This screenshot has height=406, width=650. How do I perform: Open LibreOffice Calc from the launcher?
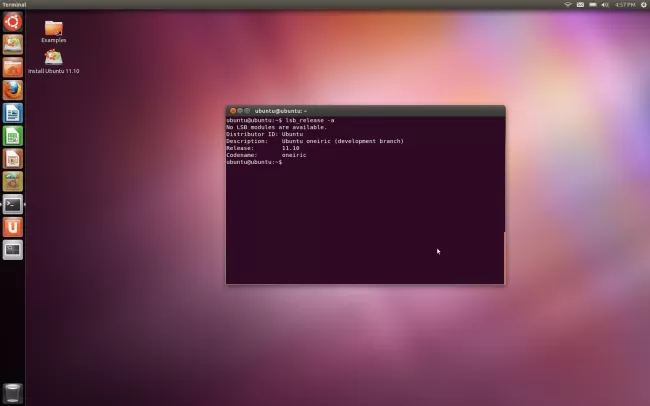coord(13,136)
